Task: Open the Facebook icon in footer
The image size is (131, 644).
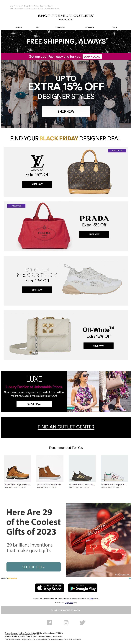Action: click(49, 622)
